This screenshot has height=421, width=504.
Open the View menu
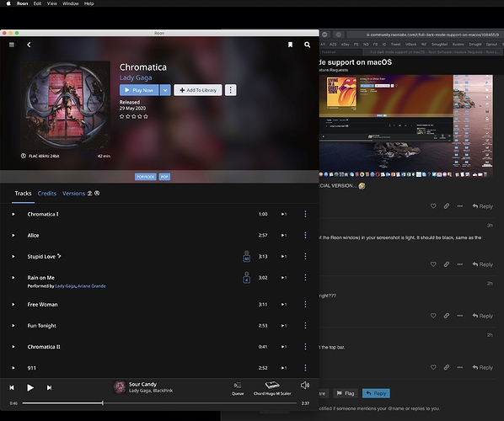(x=51, y=3)
